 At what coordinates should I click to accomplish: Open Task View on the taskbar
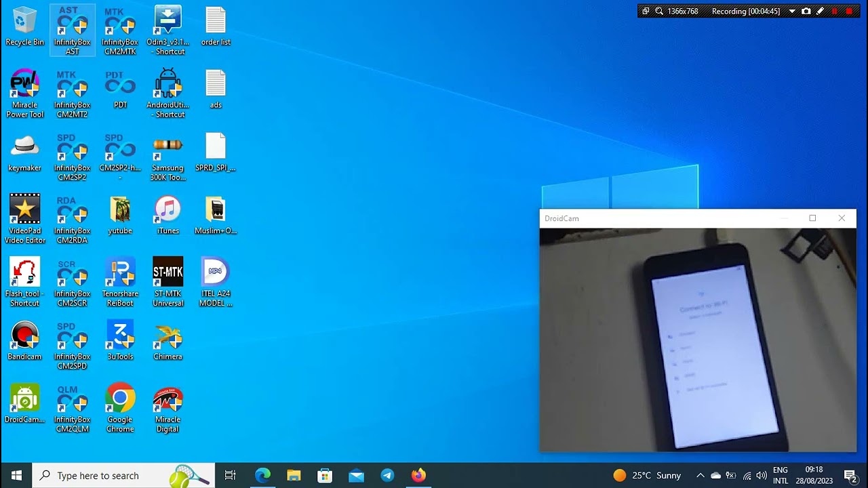(231, 475)
